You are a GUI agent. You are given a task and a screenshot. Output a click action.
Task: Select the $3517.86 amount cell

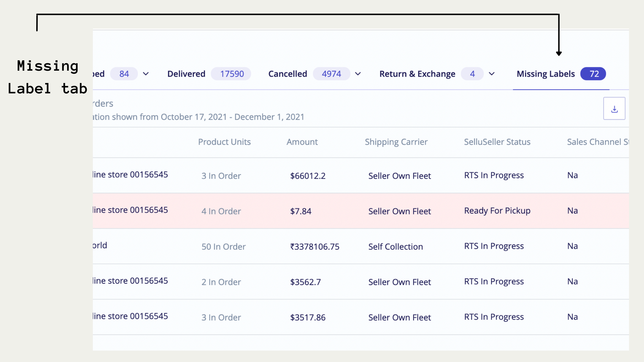(x=308, y=317)
